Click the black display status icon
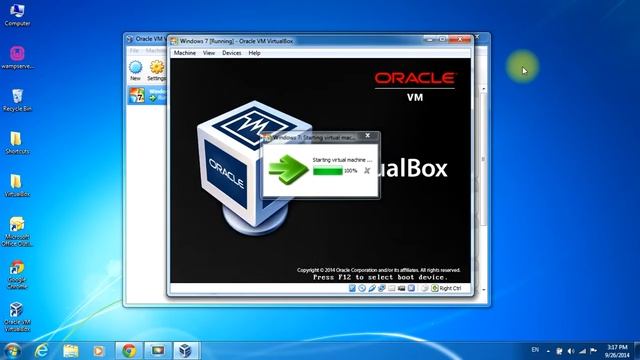640x360 pixels. pos(401,288)
